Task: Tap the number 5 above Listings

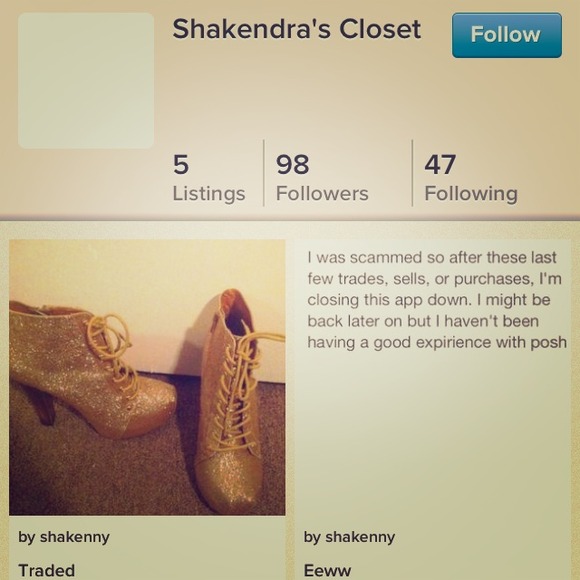Action: (181, 165)
